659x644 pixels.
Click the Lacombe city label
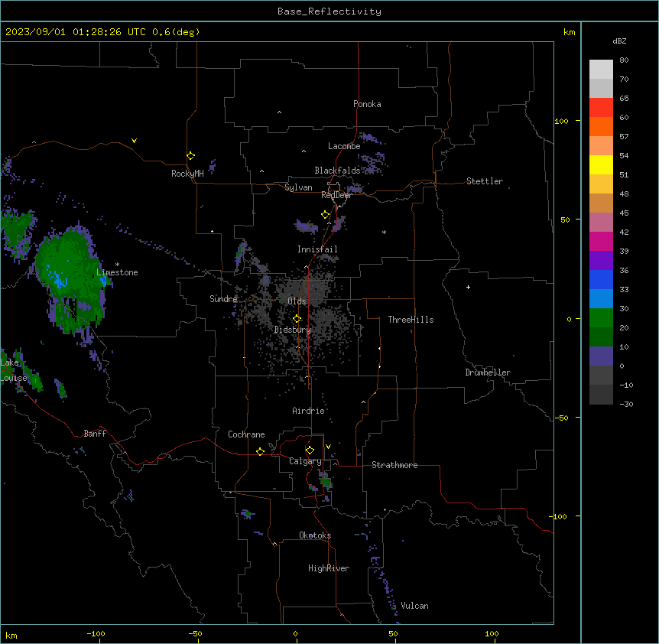point(344,146)
